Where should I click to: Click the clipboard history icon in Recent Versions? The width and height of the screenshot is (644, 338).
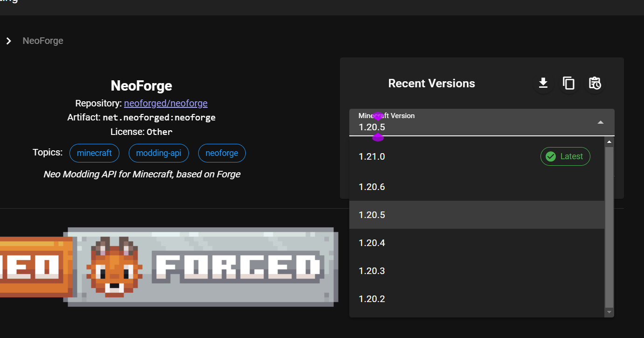click(595, 83)
